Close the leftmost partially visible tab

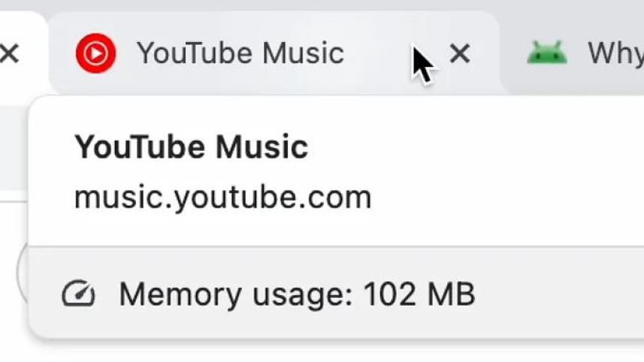tap(9, 53)
